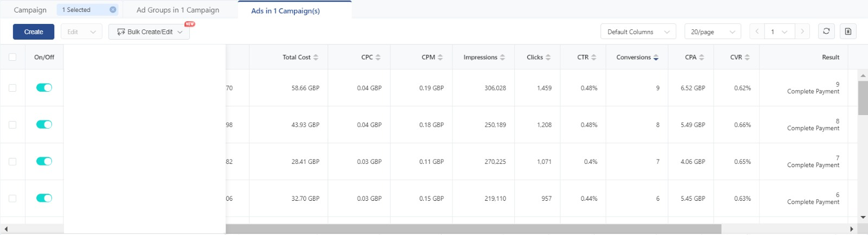Screen dimensions: 868x235
Task: Tick the select-all checkbox in header
Action: (12, 57)
